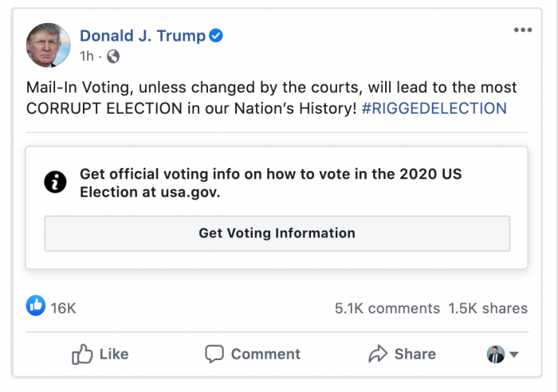Click the small profile avatar near Share
Image resolution: width=558 pixels, height=392 pixels.
[496, 355]
